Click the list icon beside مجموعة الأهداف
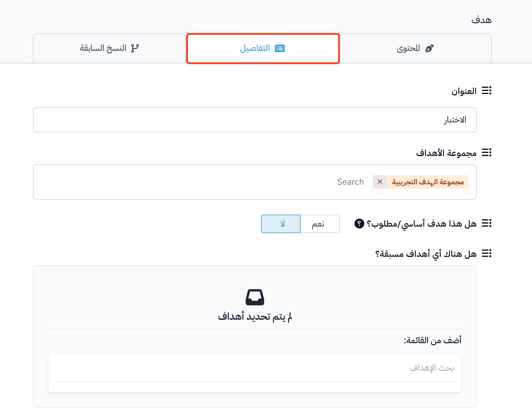The height and width of the screenshot is (420, 532). tap(487, 152)
